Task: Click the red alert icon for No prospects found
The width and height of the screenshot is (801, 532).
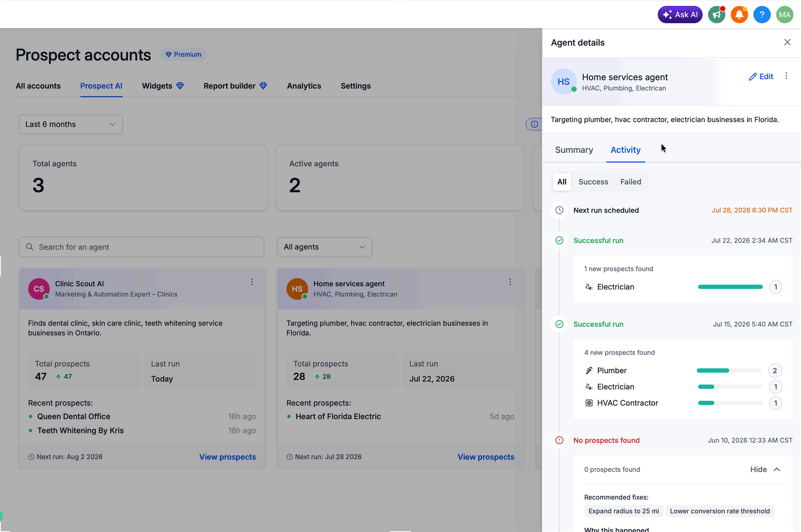Action: 559,440
